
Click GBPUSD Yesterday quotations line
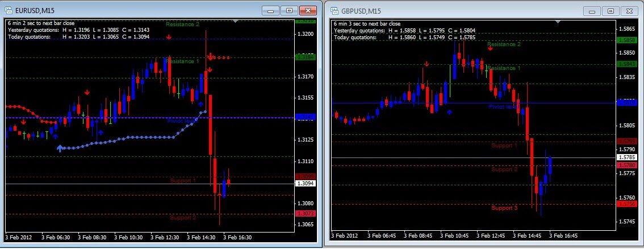404,30
